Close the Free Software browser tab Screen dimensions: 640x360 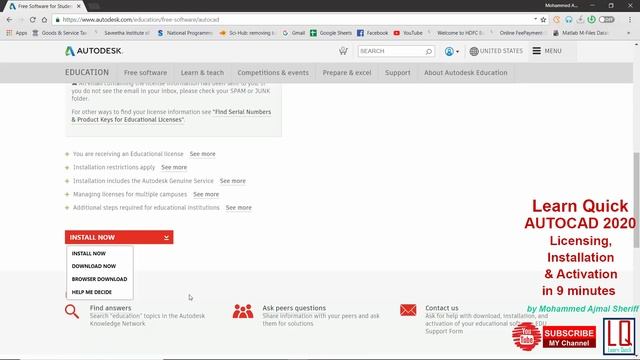click(x=79, y=6)
